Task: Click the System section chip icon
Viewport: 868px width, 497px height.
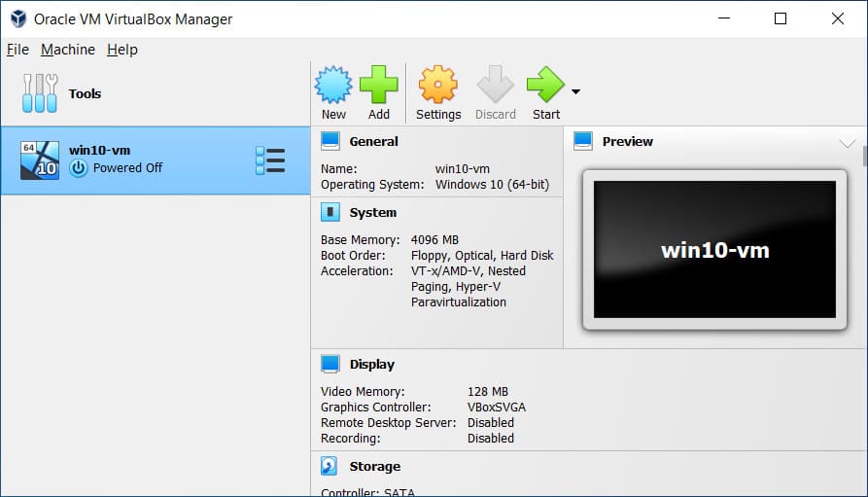Action: click(330, 212)
